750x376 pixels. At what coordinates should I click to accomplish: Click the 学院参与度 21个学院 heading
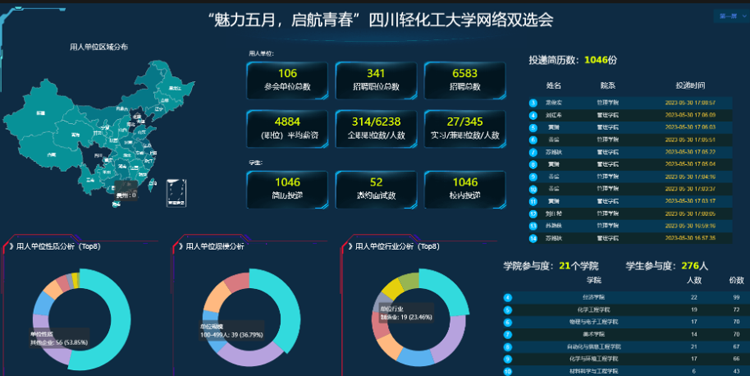coord(551,266)
